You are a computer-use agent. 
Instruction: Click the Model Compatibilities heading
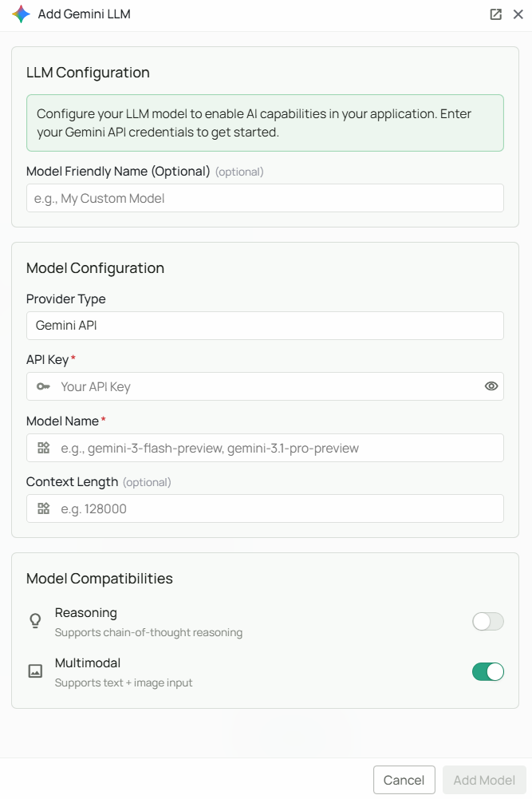tap(99, 579)
